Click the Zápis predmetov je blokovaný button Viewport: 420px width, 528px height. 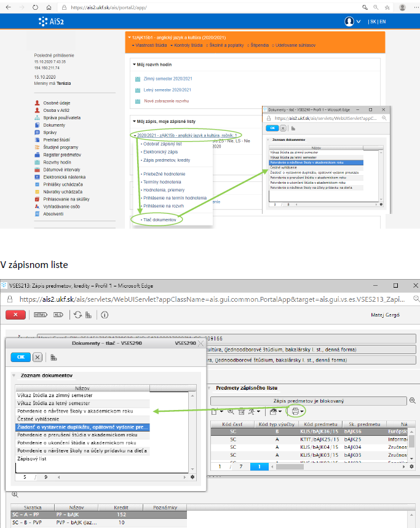(x=307, y=401)
